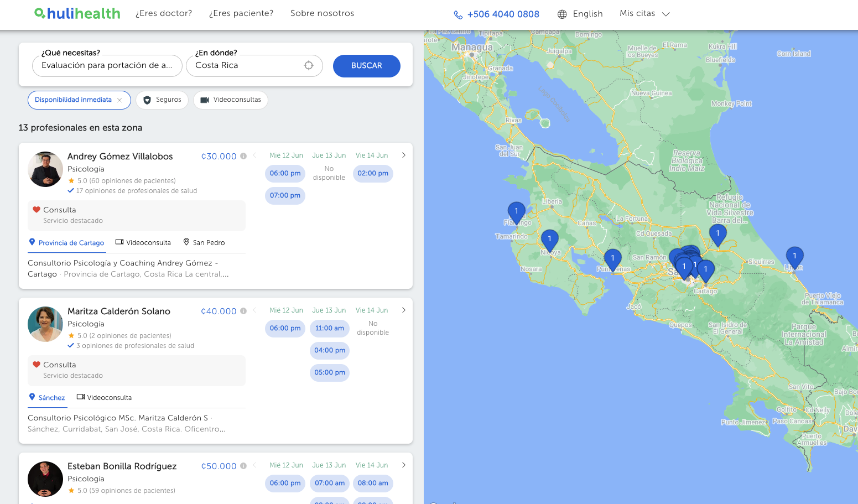Open Esteban Bonilla Rodríguez name link
This screenshot has height=504, width=858.
point(122,466)
